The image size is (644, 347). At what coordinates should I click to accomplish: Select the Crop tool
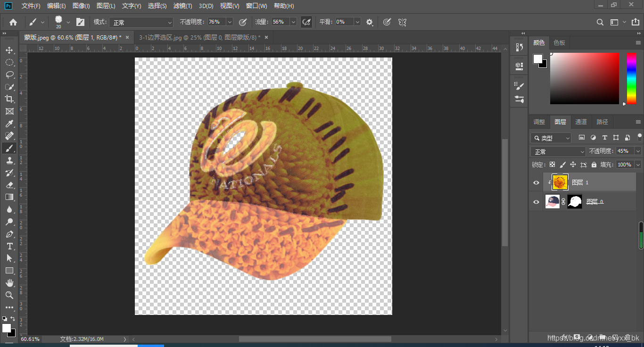[9, 99]
